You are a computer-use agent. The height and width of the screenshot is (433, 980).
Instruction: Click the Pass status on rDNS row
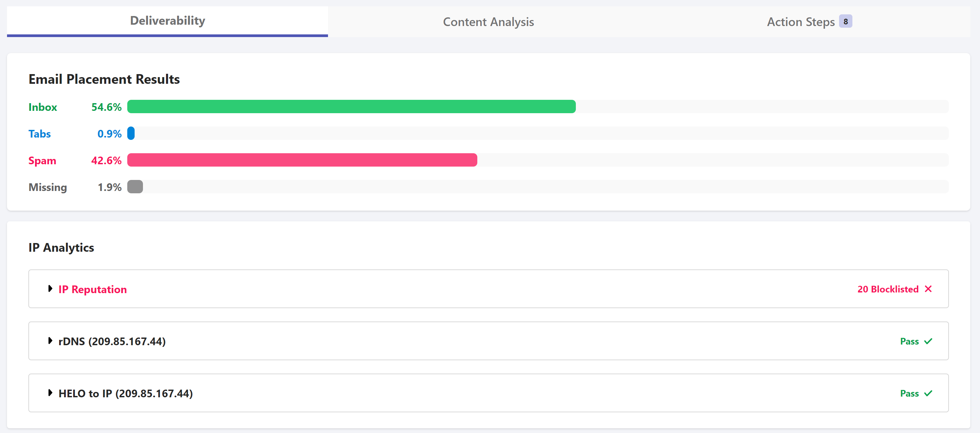[x=909, y=342]
